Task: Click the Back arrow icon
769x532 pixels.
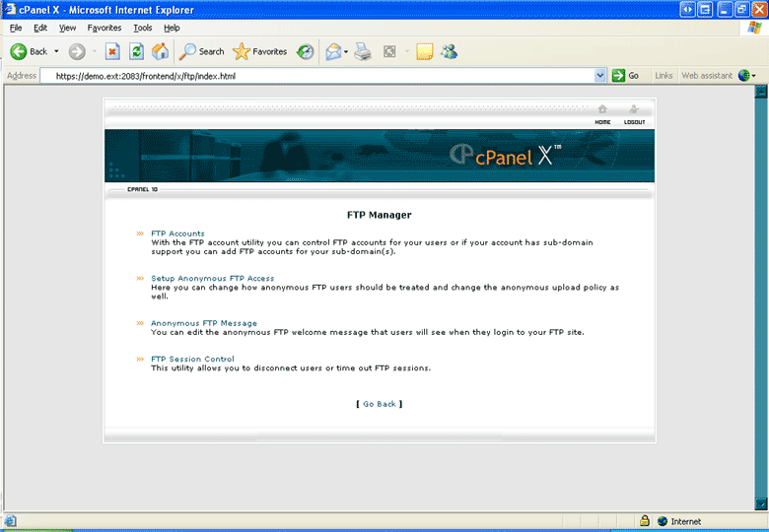Action: click(19, 51)
